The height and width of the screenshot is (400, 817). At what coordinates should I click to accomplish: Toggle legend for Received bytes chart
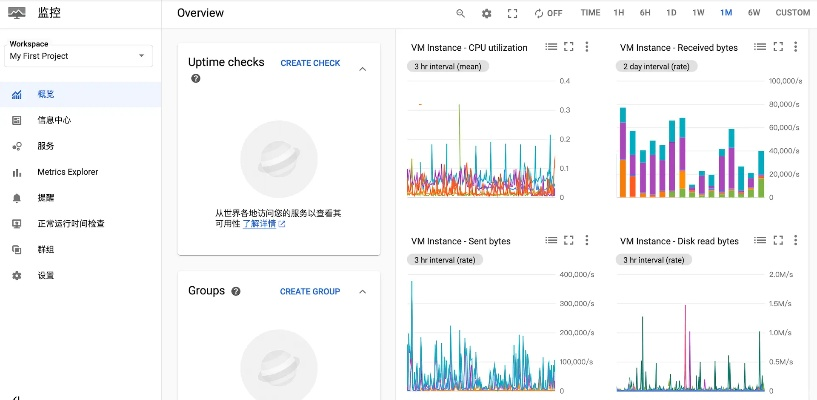click(x=760, y=47)
